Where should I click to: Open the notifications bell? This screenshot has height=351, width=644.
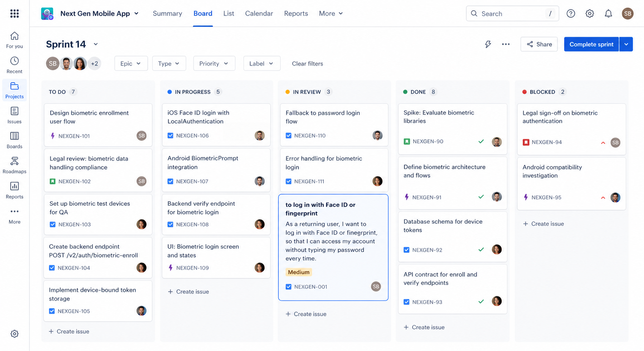tap(608, 14)
